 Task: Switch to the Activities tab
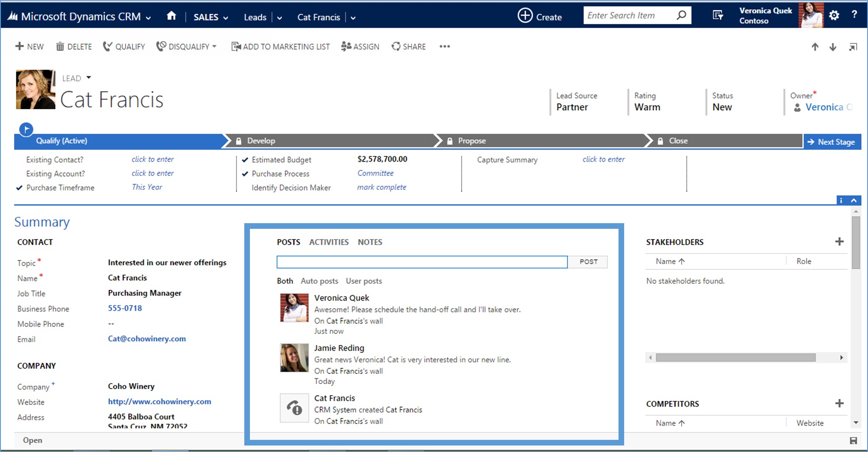(x=329, y=242)
